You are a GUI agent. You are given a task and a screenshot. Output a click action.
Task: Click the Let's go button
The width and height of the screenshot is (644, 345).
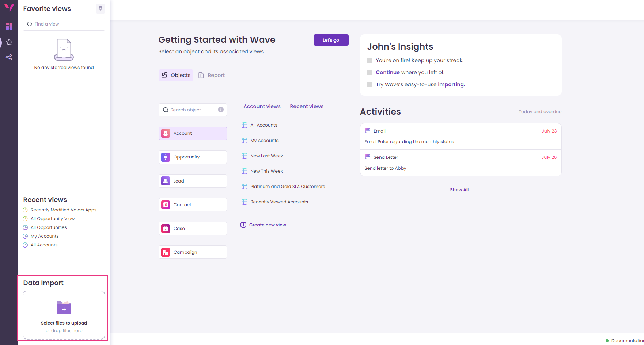(331, 40)
